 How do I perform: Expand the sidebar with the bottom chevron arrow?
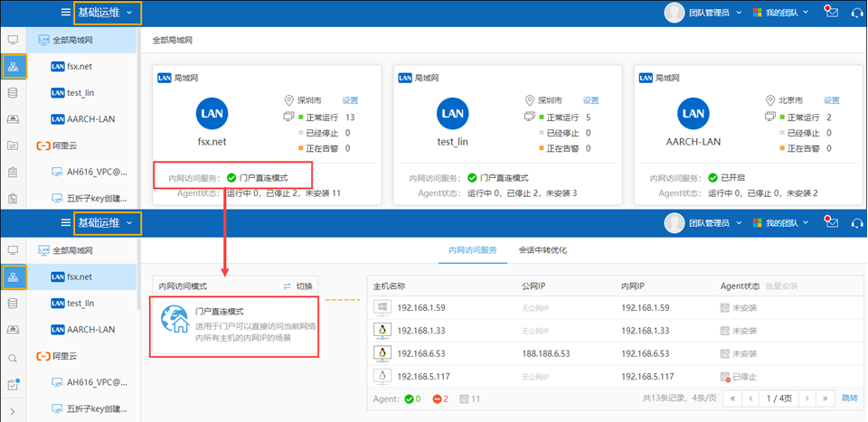(13, 413)
